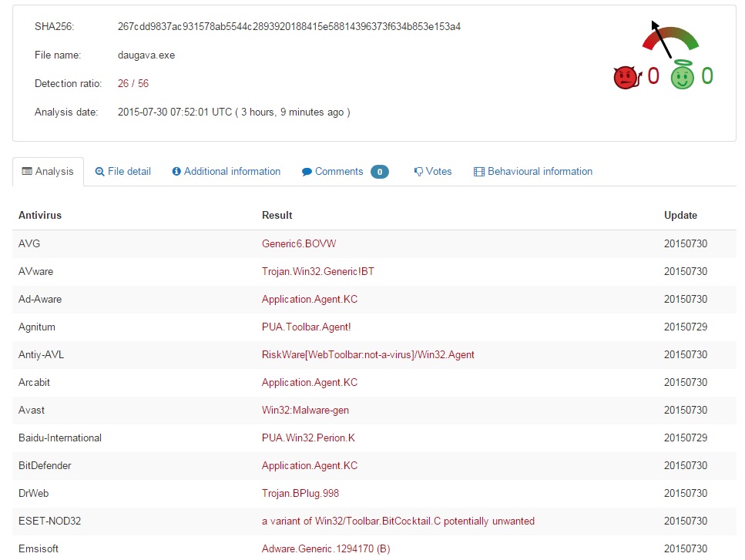This screenshot has width=745, height=560.
Task: Click the AVG row update date 20150730
Action: coord(686,243)
